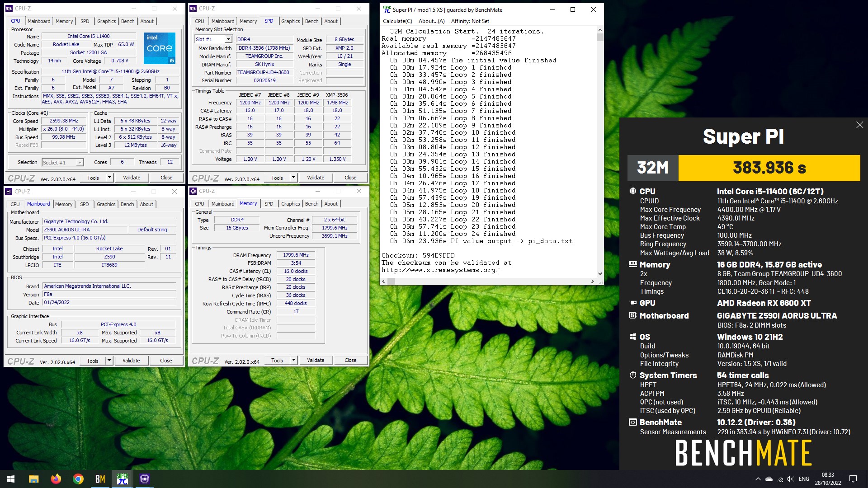Launch Firefox from taskbar
868x488 pixels.
point(56,479)
